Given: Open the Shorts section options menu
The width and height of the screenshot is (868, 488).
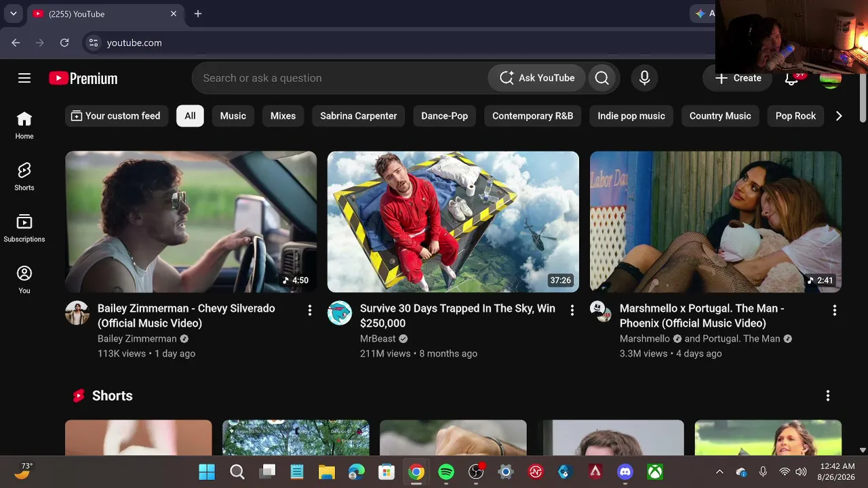Looking at the screenshot, I should 828,396.
